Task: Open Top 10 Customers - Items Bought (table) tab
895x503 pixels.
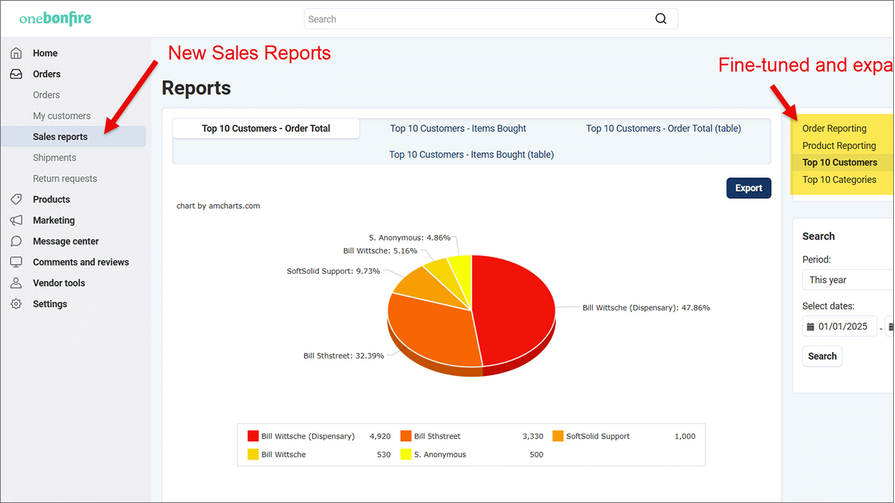Action: coord(471,154)
